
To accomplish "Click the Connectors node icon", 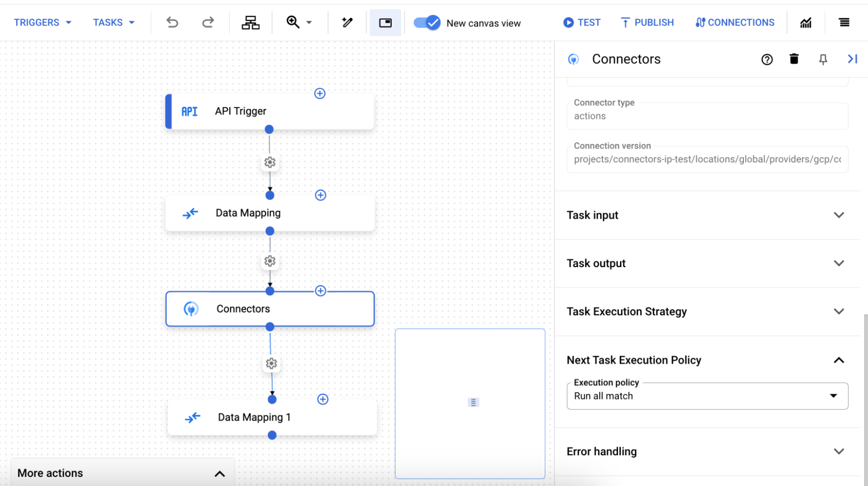I will (x=191, y=308).
